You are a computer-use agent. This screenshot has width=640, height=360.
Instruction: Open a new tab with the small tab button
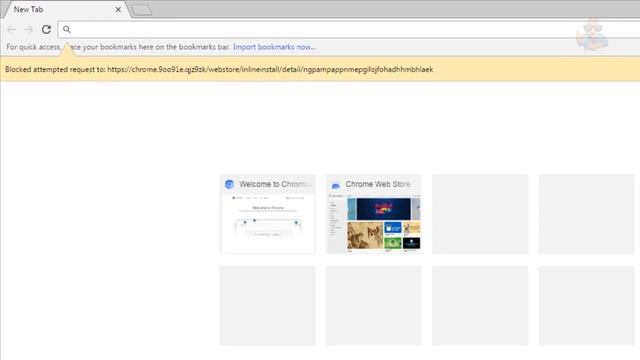142,10
